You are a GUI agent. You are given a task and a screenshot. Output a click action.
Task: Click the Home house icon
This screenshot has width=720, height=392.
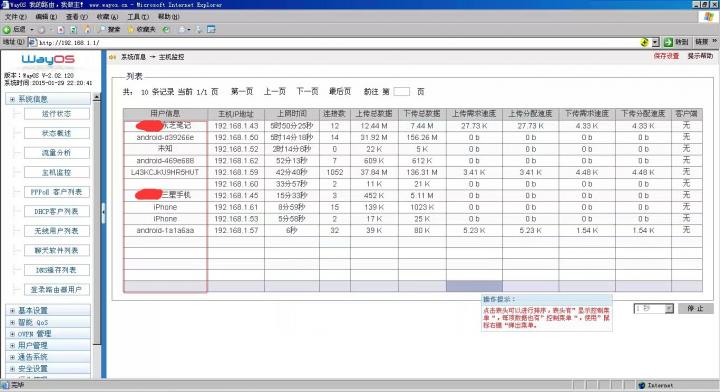(x=87, y=29)
